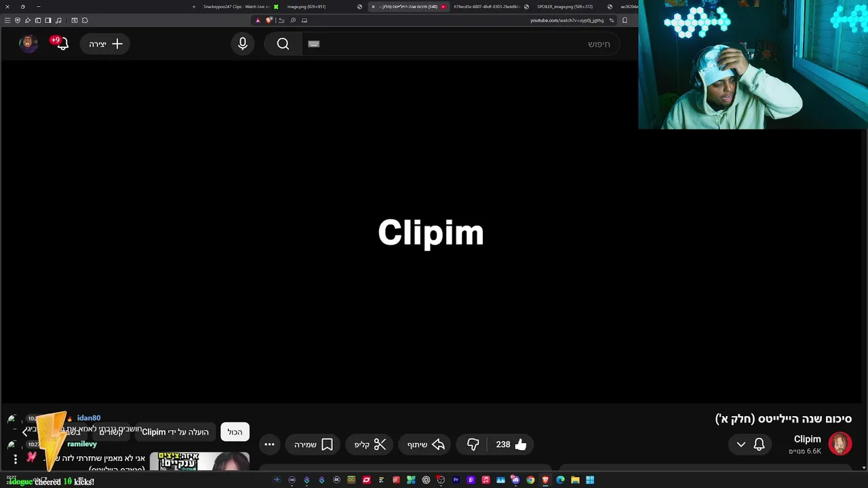Click the Clip (קליפ) scissors button

(x=370, y=445)
